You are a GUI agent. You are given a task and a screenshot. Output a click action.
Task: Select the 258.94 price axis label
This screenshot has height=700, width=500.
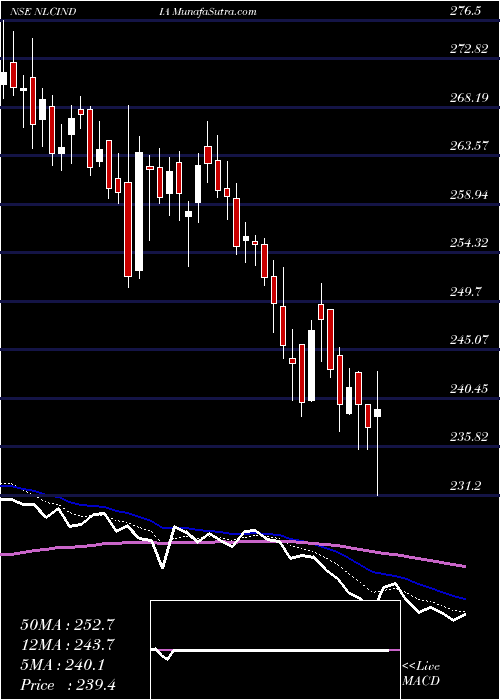click(x=469, y=195)
